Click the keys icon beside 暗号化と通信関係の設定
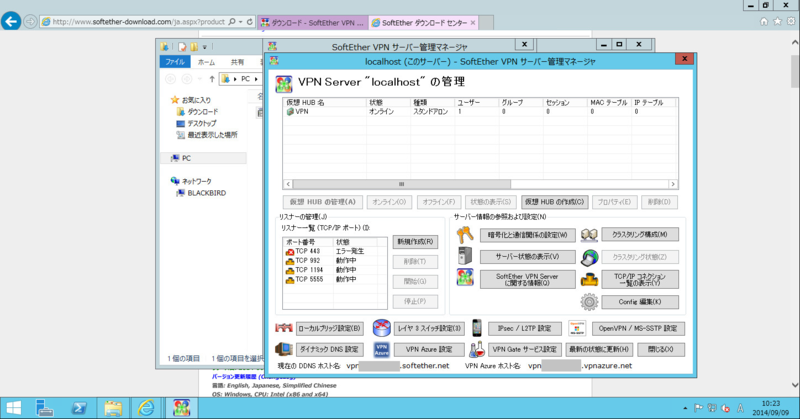Image resolution: width=800 pixels, height=419 pixels. [x=465, y=235]
